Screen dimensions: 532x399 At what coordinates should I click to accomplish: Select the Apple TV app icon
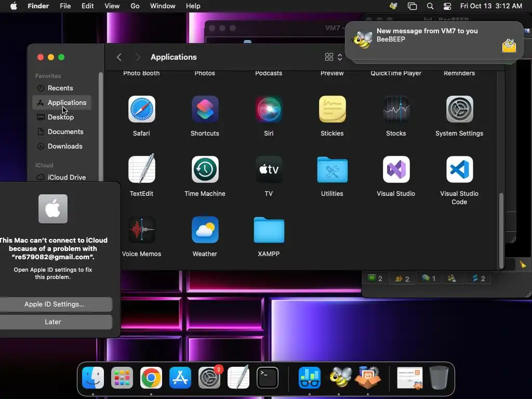(x=269, y=169)
